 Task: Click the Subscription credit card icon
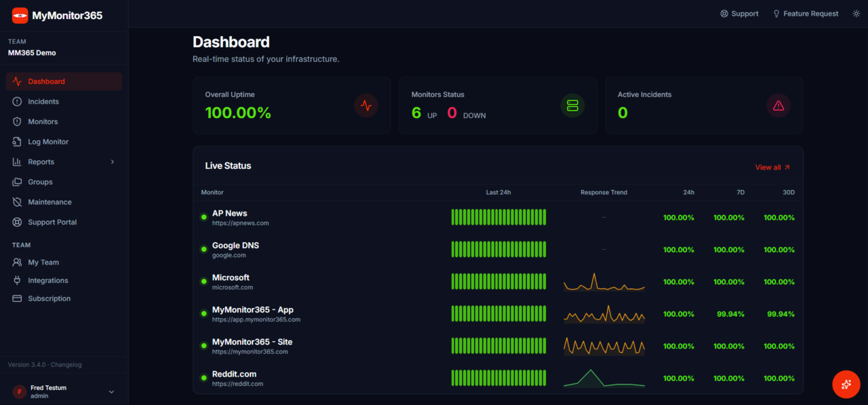coord(17,298)
